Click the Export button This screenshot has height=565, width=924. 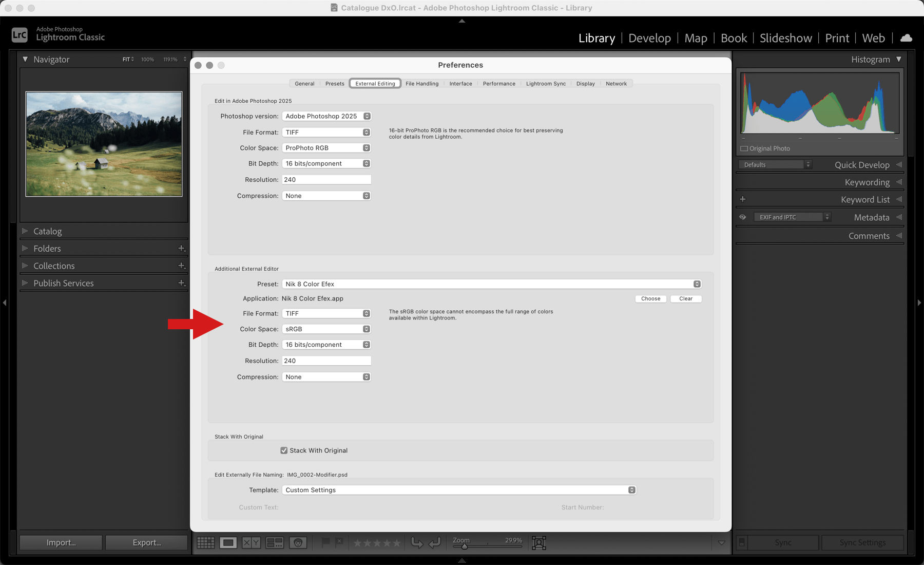point(147,542)
